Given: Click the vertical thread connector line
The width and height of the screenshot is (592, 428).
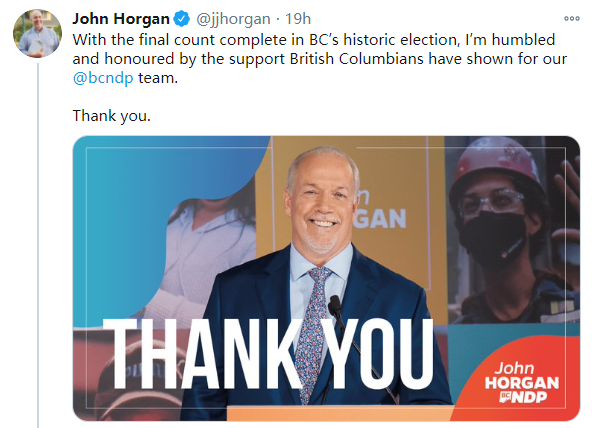Looking at the screenshot, I should [38, 245].
